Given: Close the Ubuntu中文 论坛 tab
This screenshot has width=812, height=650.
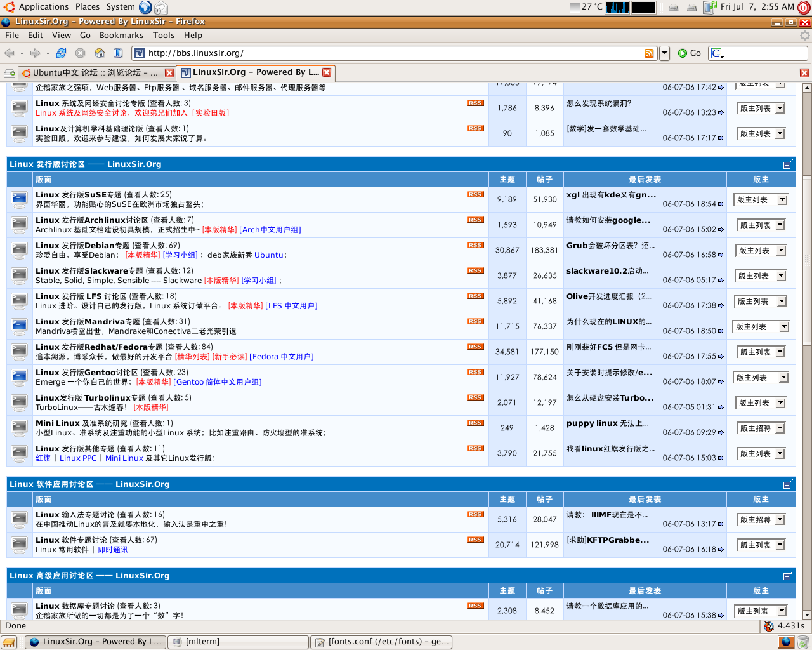Looking at the screenshot, I should pyautogui.click(x=169, y=73).
